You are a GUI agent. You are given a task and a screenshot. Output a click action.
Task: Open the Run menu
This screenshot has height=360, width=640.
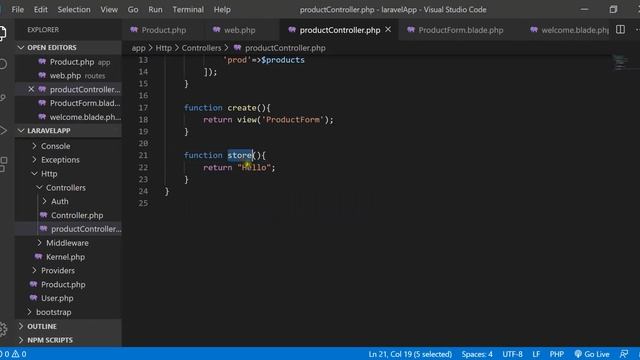click(155, 9)
